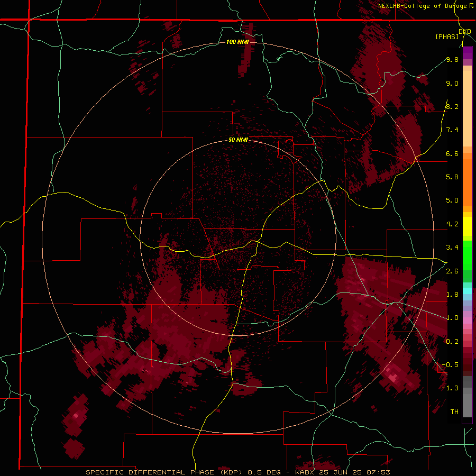Click the 1.8 scale value
The height and width of the screenshot is (476, 476).
452,295
